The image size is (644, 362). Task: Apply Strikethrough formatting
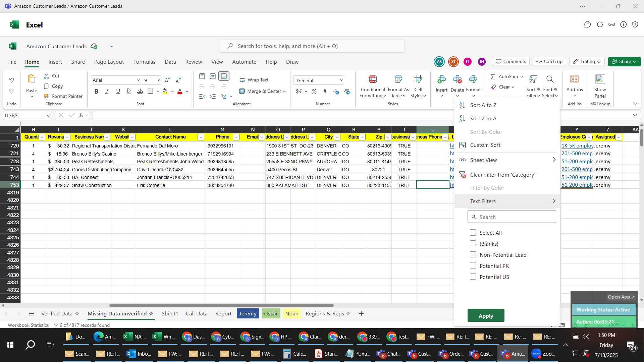[140, 91]
